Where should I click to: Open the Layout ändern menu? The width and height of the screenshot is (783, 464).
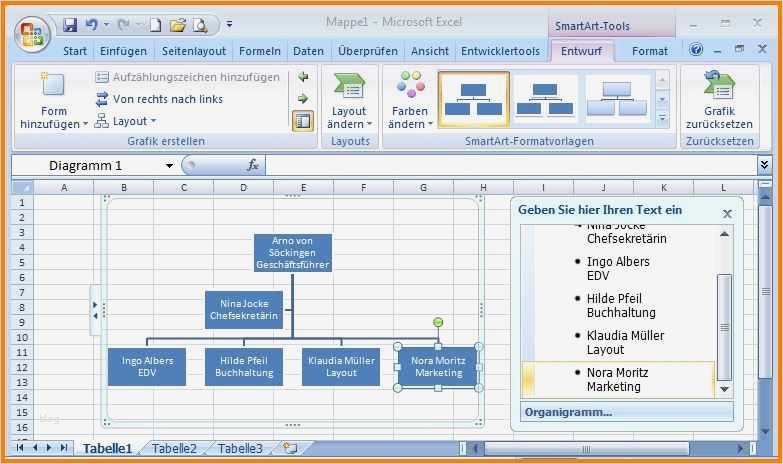(349, 101)
